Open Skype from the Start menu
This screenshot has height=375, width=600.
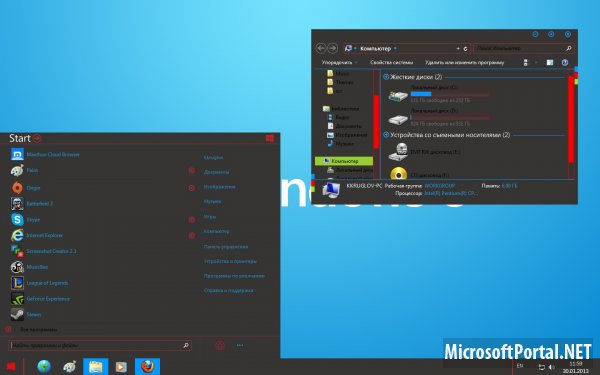(25, 220)
